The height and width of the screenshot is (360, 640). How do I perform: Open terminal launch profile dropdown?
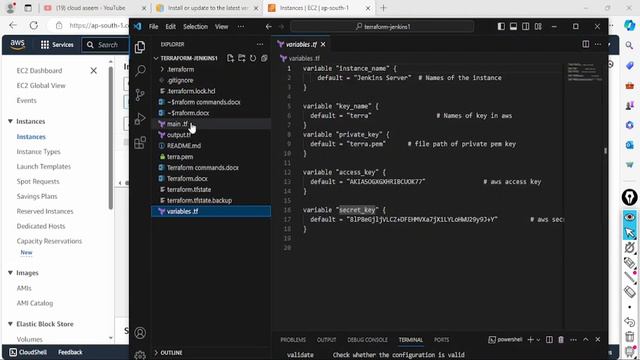(538, 340)
